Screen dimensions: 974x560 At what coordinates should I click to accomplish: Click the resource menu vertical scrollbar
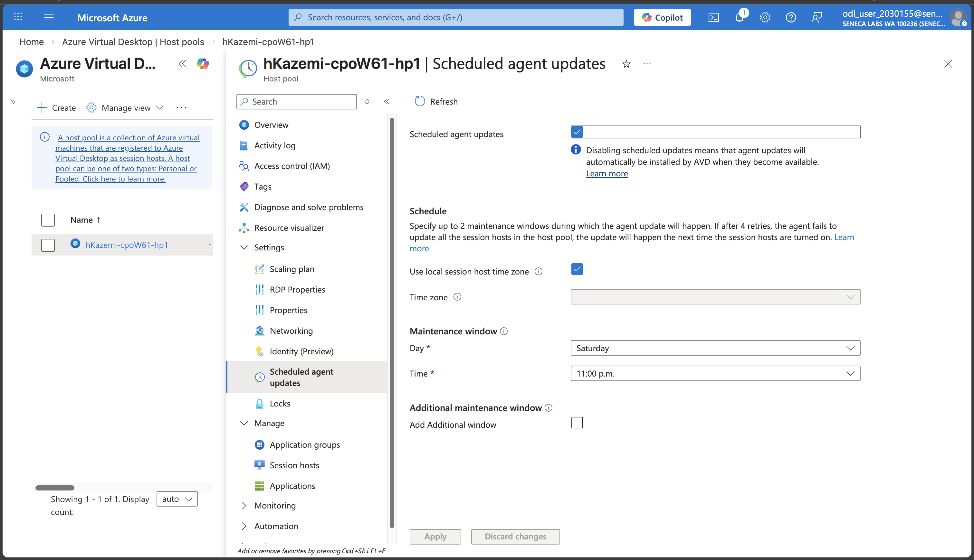pos(392,323)
